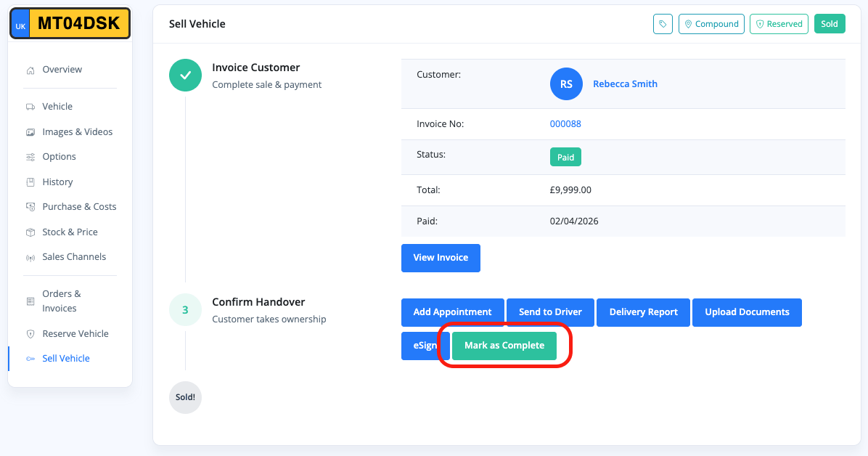
Task: Click the Images & Videos picture icon
Action: tap(30, 132)
